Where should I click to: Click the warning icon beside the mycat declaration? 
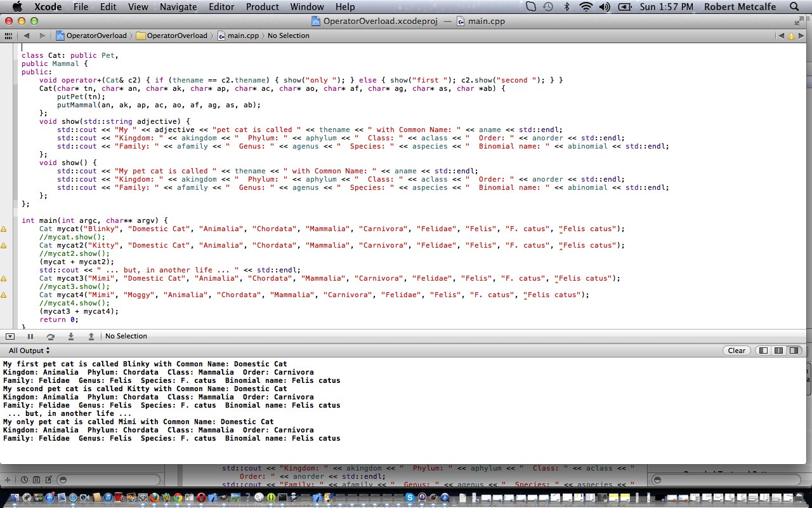coord(4,229)
